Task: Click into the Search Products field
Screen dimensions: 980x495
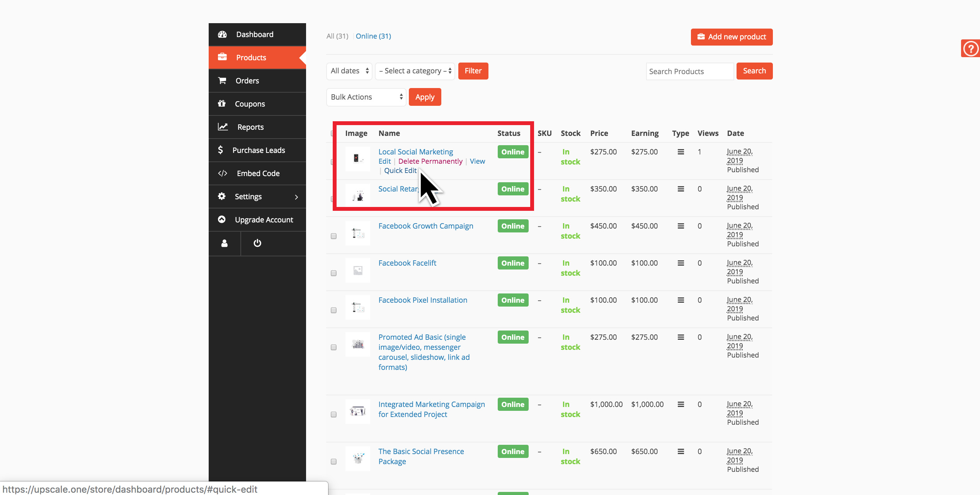Action: pyautogui.click(x=689, y=71)
